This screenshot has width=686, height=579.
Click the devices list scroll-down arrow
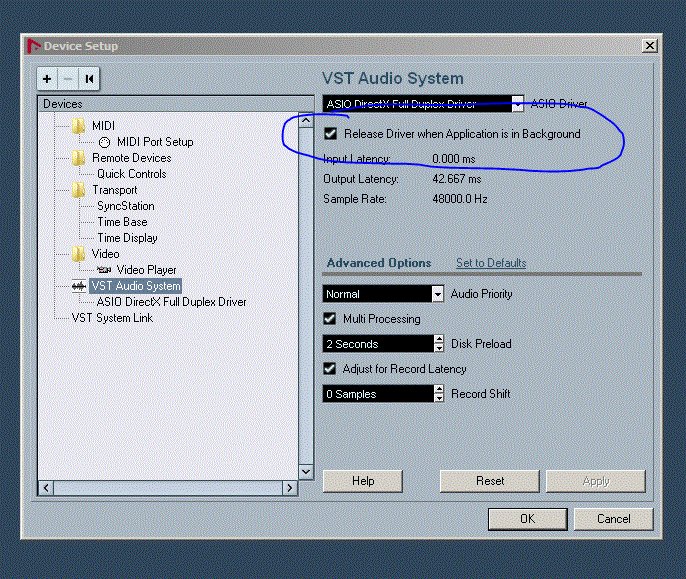[306, 470]
